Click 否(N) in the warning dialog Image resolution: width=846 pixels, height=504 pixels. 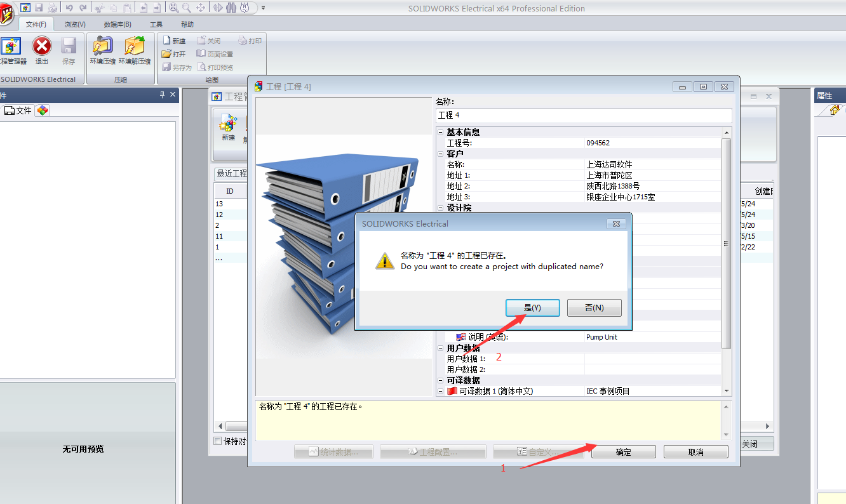(594, 308)
